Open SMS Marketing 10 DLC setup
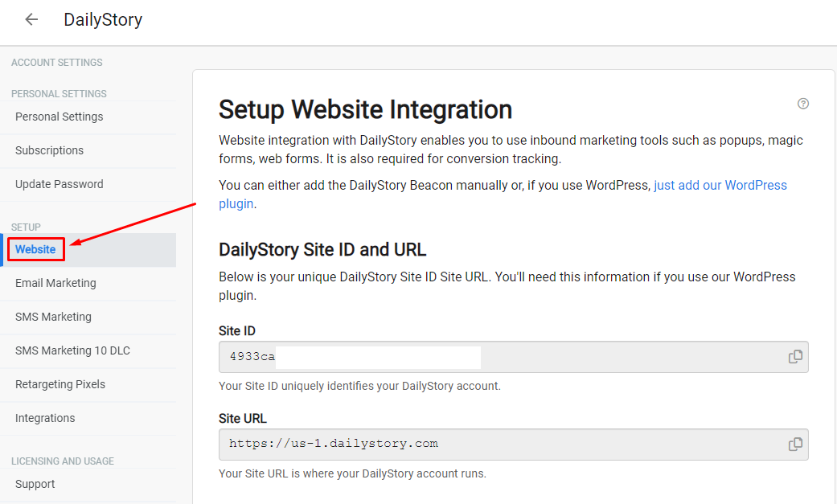The image size is (837, 504). (x=88, y=350)
